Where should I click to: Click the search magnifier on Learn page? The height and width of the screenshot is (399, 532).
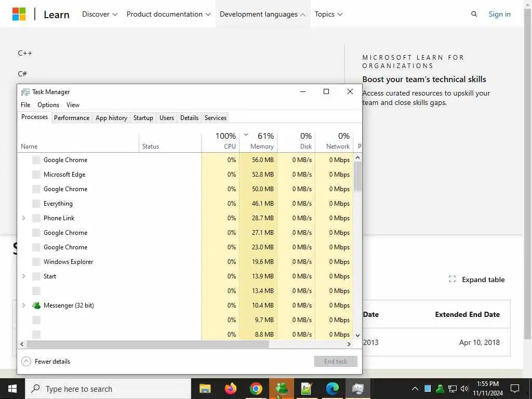(474, 14)
